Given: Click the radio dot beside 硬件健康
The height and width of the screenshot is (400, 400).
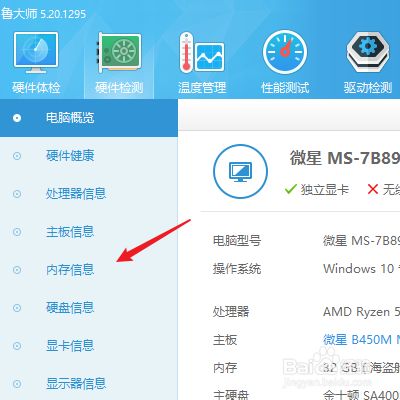Looking at the screenshot, I should 17,156.
